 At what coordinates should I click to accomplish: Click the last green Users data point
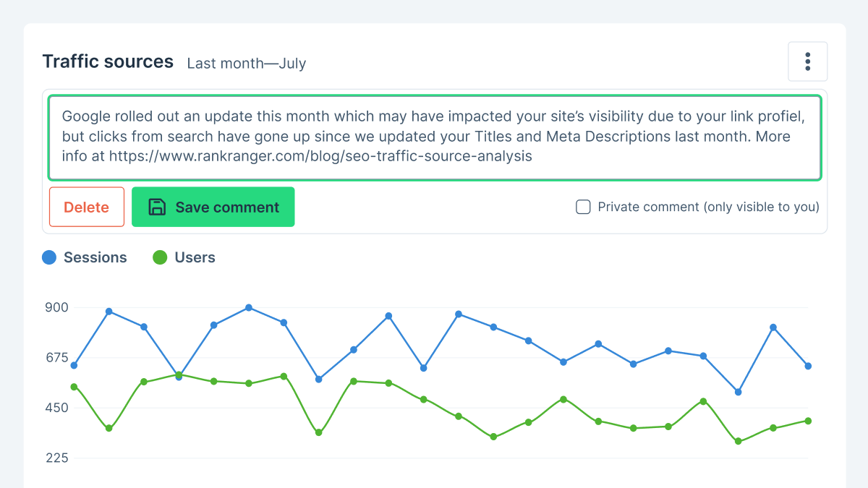tap(808, 421)
